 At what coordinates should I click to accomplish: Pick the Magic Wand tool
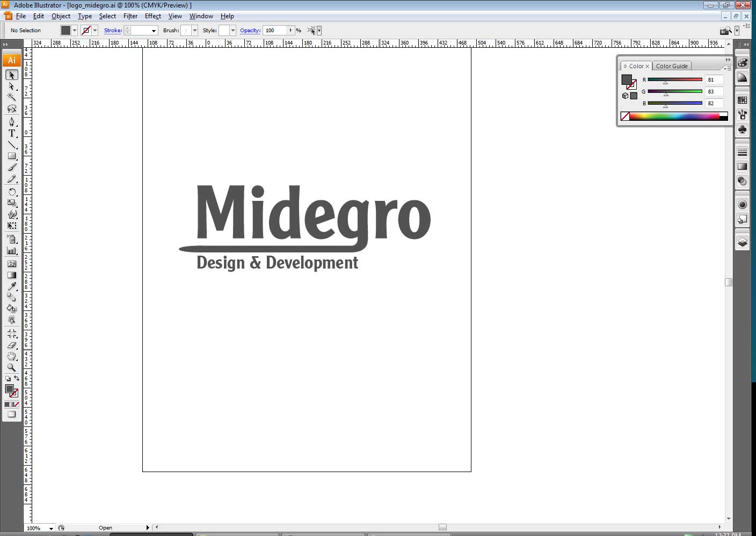(x=12, y=97)
